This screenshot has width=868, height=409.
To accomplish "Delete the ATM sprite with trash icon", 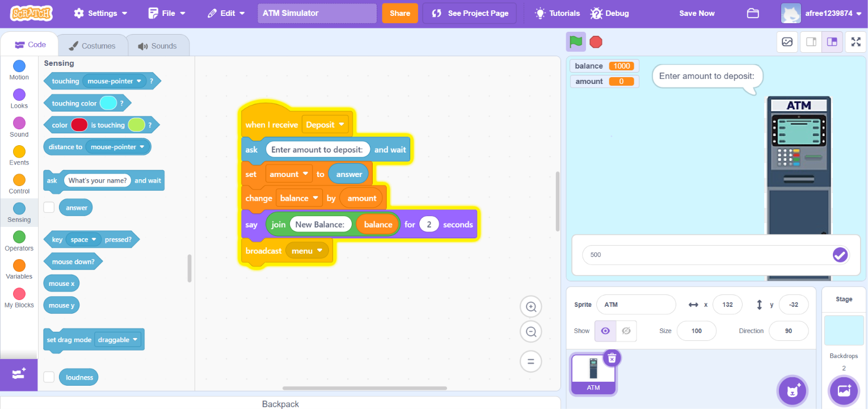I will 612,358.
